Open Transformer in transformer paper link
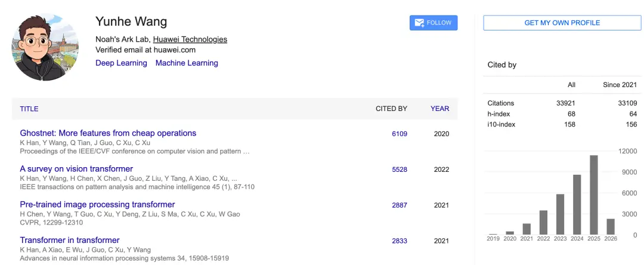Viewport: 644px width, 265px height. pos(70,241)
